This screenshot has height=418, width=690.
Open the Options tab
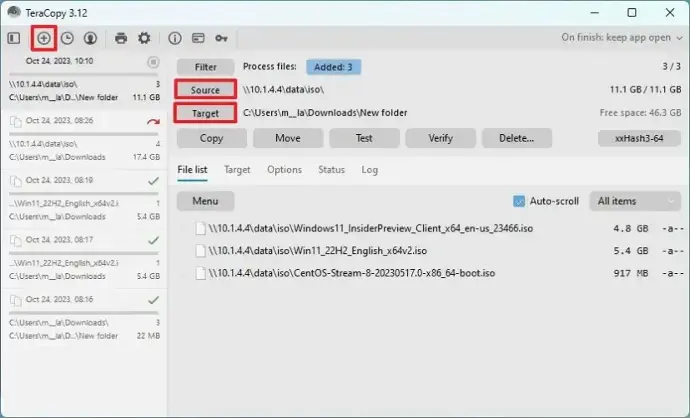[x=284, y=170]
